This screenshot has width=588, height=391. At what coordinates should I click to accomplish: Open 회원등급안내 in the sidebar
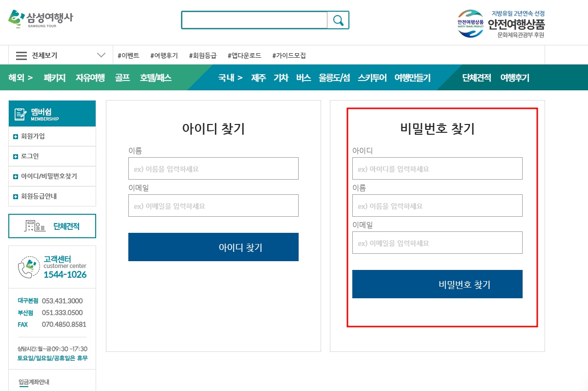click(x=42, y=196)
